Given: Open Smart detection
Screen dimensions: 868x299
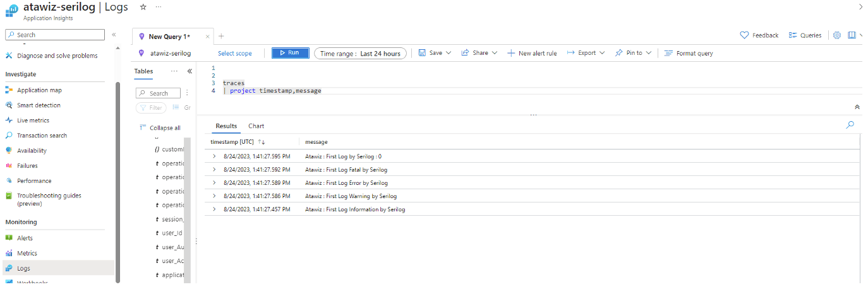Looking at the screenshot, I should [39, 105].
